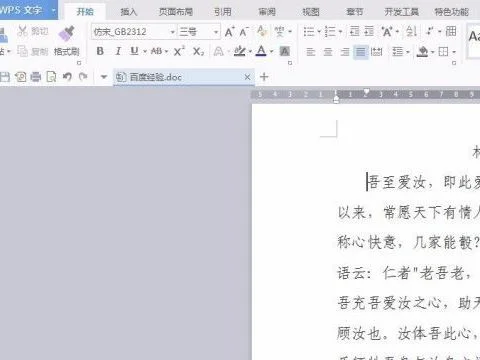Expand the bullet list style arrow
This screenshot has width=480, height=360.
click(x=319, y=32)
